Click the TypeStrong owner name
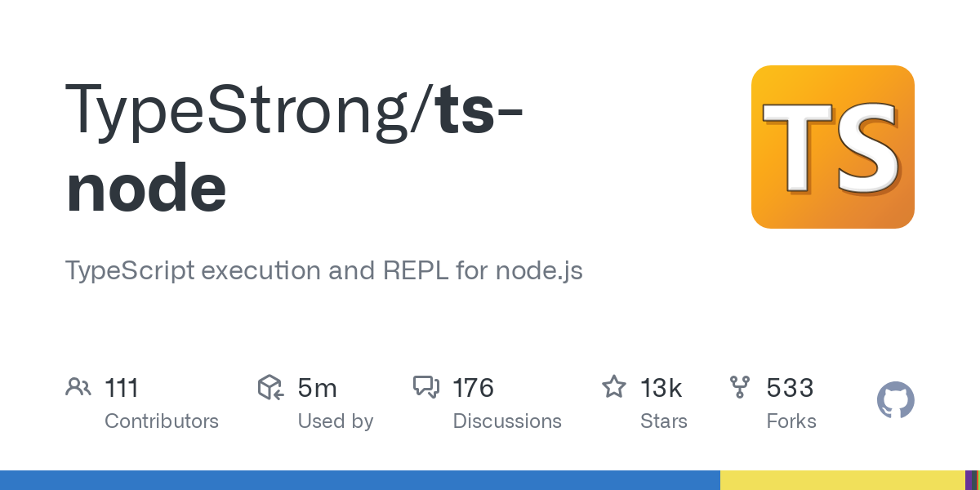 [x=245, y=109]
